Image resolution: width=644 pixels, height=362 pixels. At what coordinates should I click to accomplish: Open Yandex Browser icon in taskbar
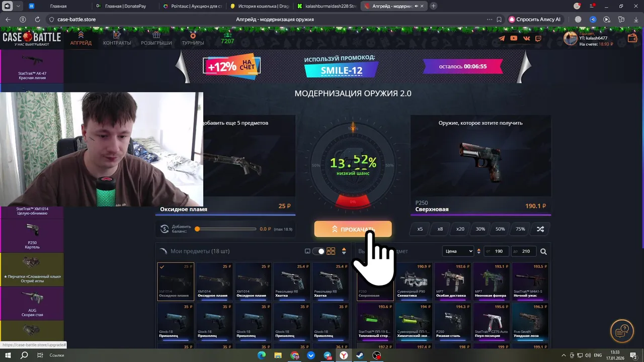pos(344,355)
